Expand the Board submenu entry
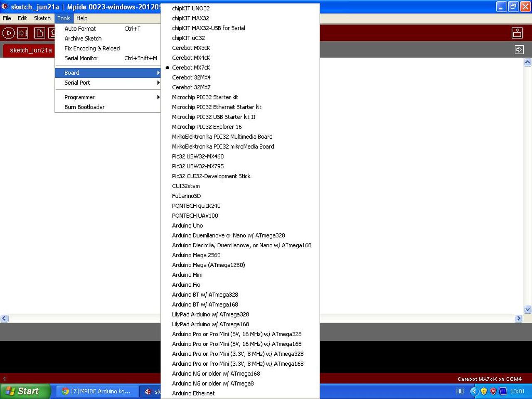This screenshot has height=399, width=532. click(108, 73)
